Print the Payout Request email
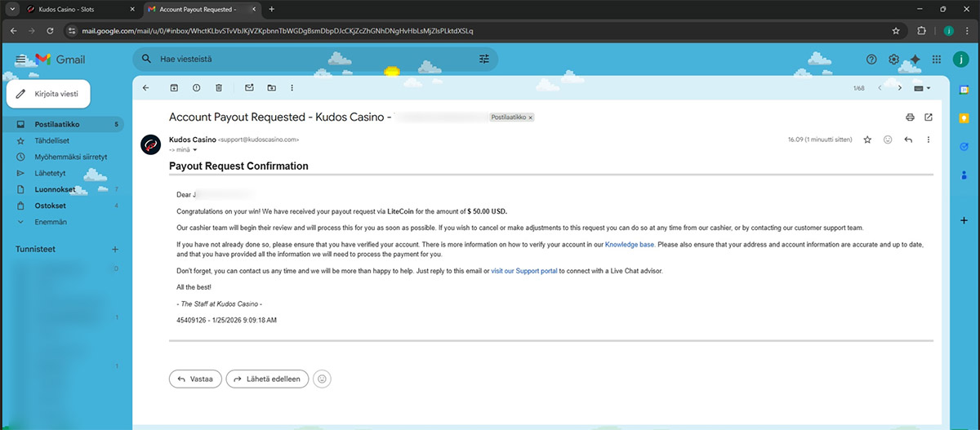Screen dimensions: 980x430 [910, 117]
